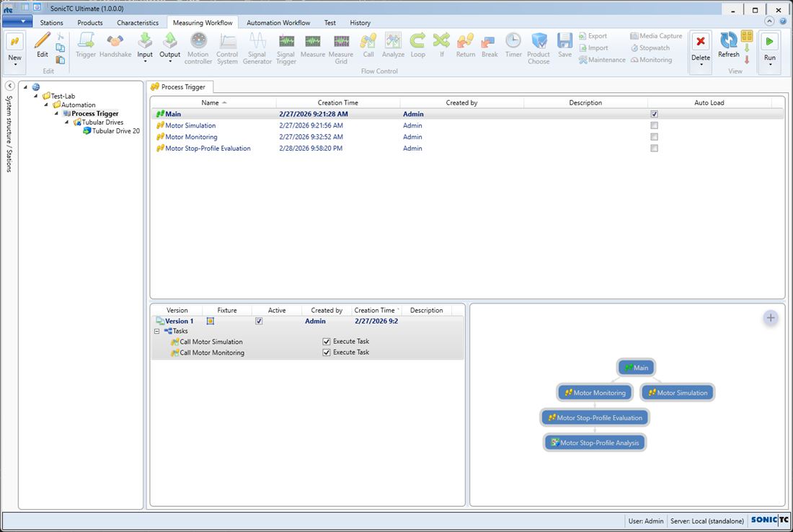Image resolution: width=793 pixels, height=532 pixels.
Task: Click the Monitoring button
Action: pos(651,60)
